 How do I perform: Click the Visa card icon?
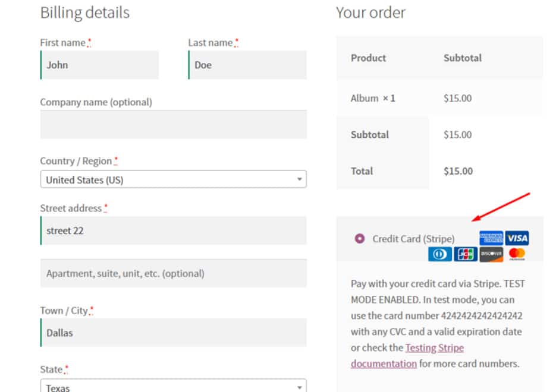(x=517, y=238)
